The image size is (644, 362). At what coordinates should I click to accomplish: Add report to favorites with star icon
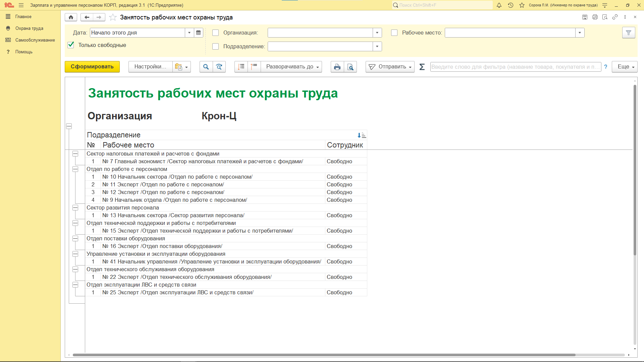point(113,17)
